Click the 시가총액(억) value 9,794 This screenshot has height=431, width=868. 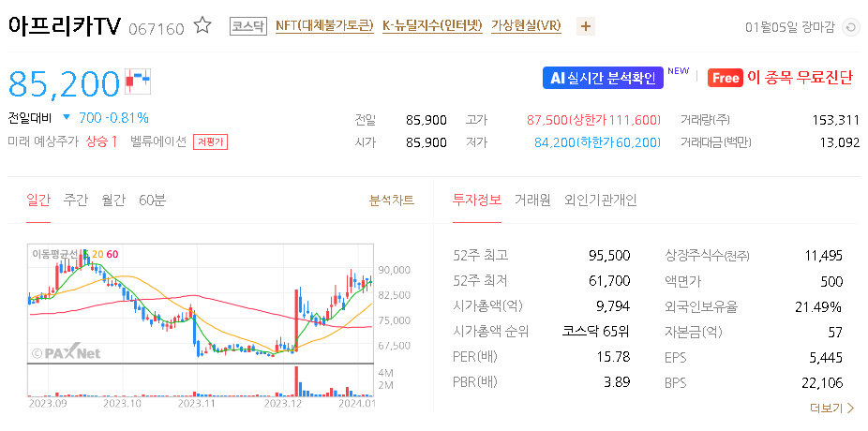tap(613, 306)
